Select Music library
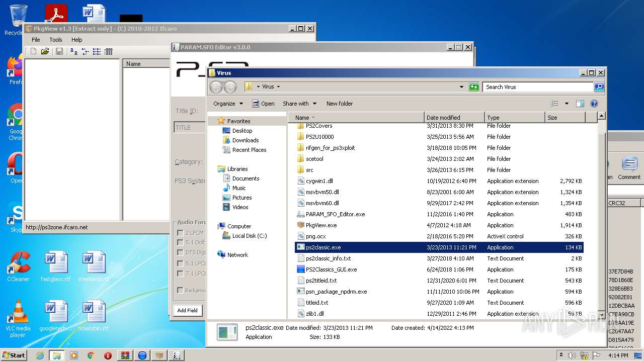The image size is (644, 362). click(239, 188)
